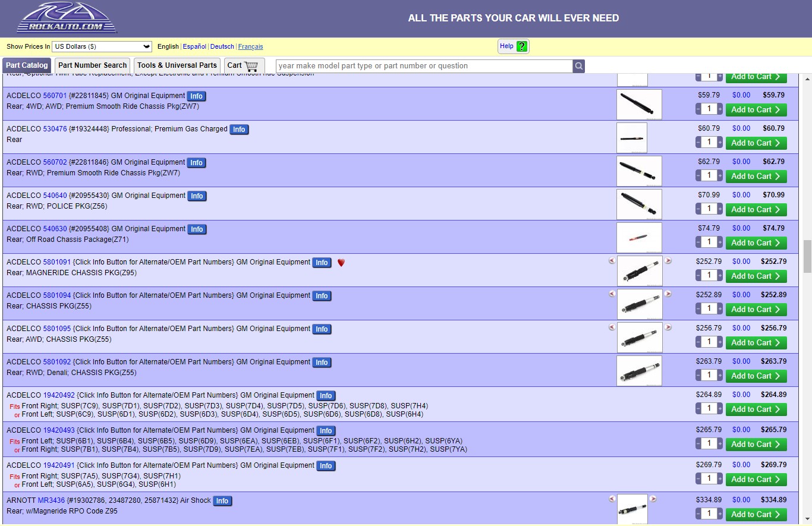Increase quantity for ACDELCO 19420492

point(720,409)
